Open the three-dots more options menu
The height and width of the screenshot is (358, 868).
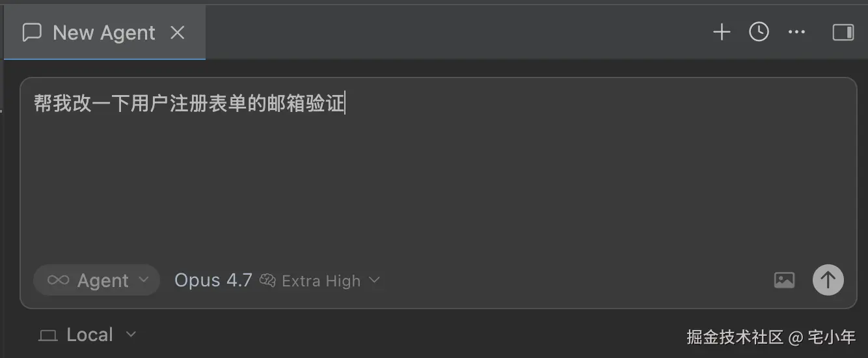pyautogui.click(x=796, y=32)
